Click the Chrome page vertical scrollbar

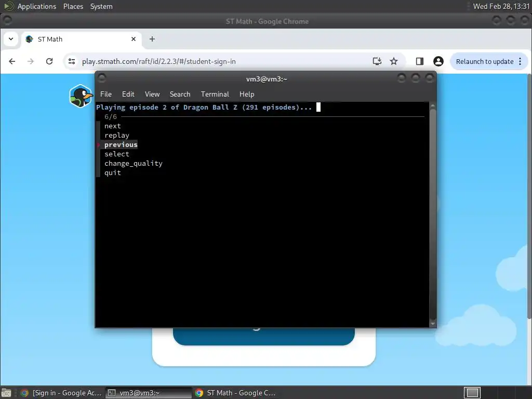click(529, 197)
